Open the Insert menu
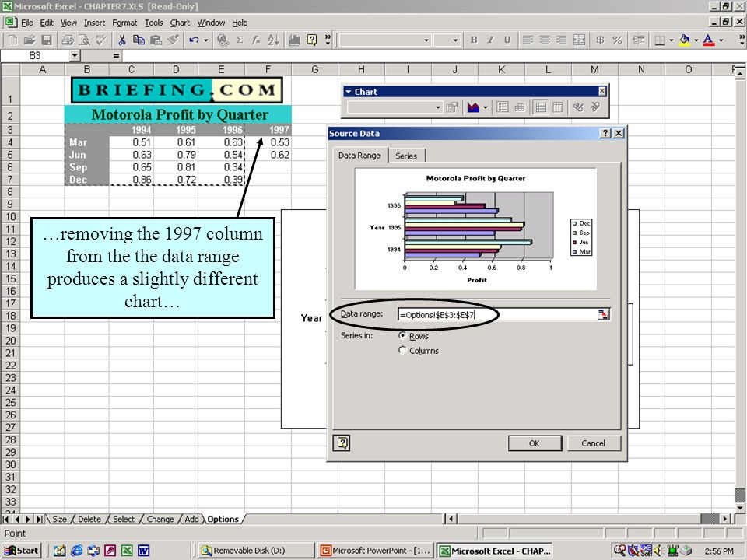The height and width of the screenshot is (560, 747). (94, 23)
